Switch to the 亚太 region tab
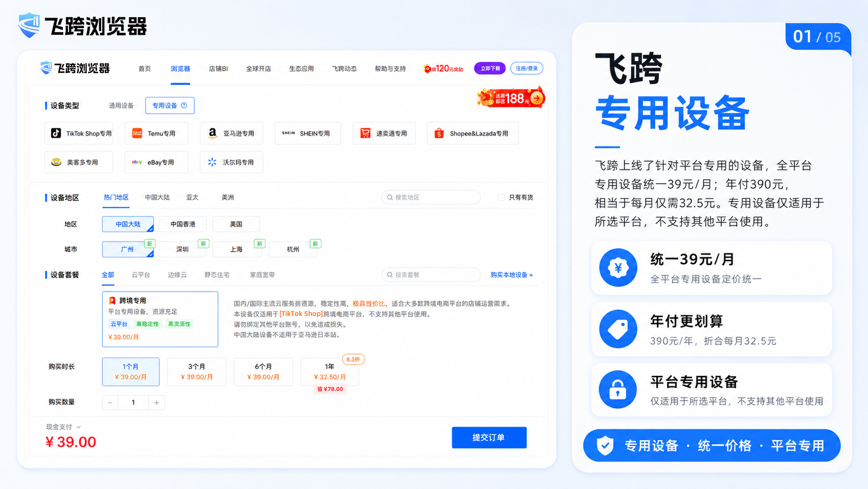Image resolution: width=868 pixels, height=489 pixels. pos(193,197)
